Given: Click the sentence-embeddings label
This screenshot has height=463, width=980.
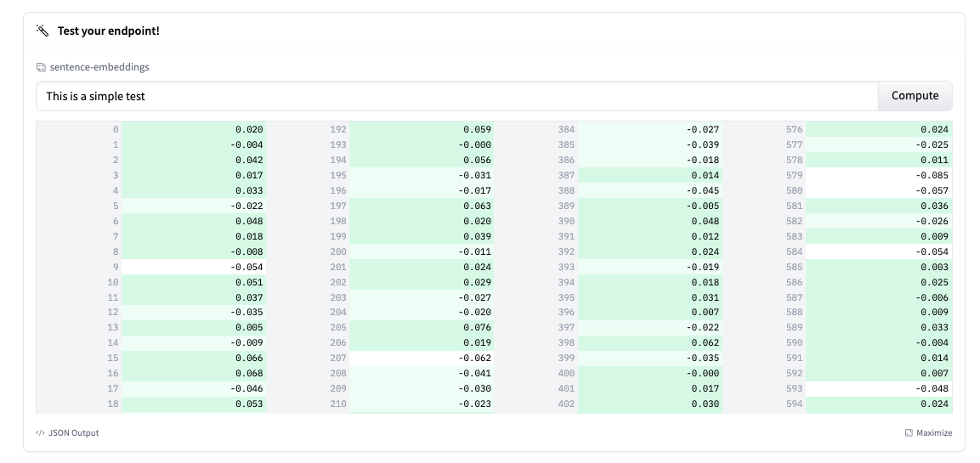Looking at the screenshot, I should [x=99, y=67].
